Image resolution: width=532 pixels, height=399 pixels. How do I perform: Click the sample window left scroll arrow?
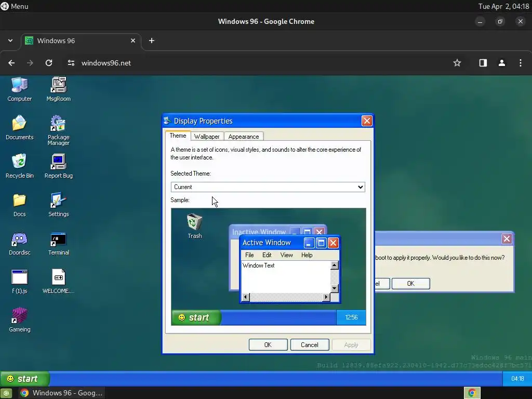click(245, 297)
